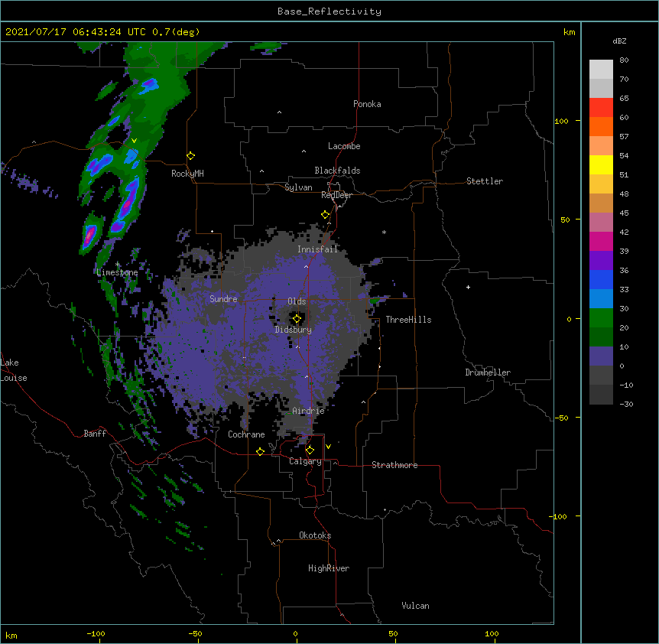
Task: Click the white asterisk marker east of RedDeer
Action: [384, 232]
